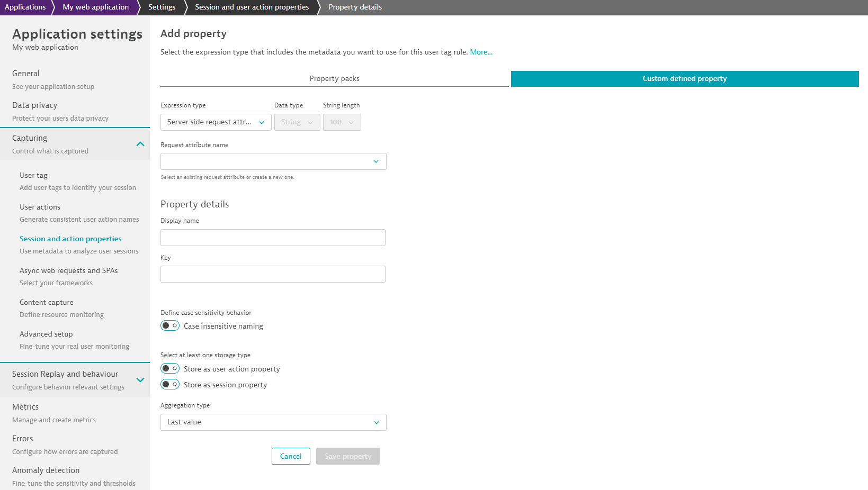Open My web application breadcrumb item

(95, 7)
